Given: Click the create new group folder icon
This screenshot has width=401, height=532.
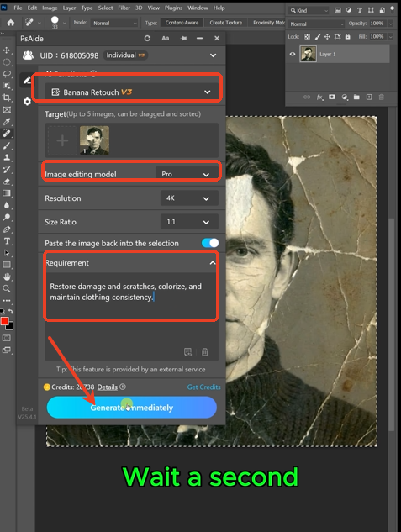Looking at the screenshot, I should point(356,97).
